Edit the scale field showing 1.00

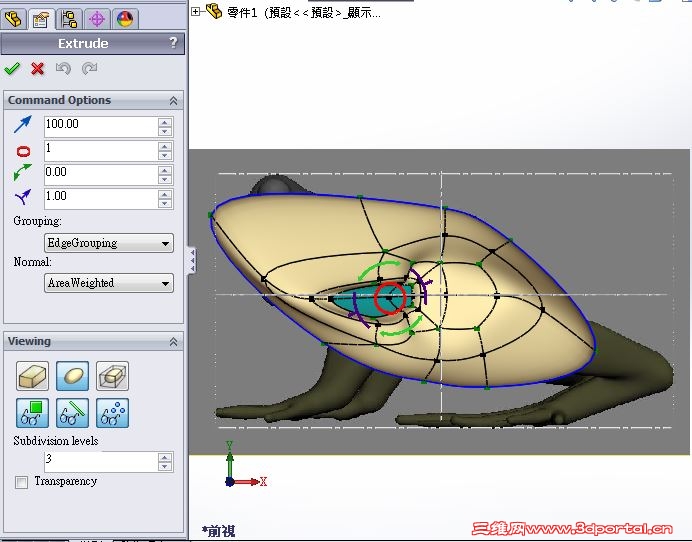(101, 199)
